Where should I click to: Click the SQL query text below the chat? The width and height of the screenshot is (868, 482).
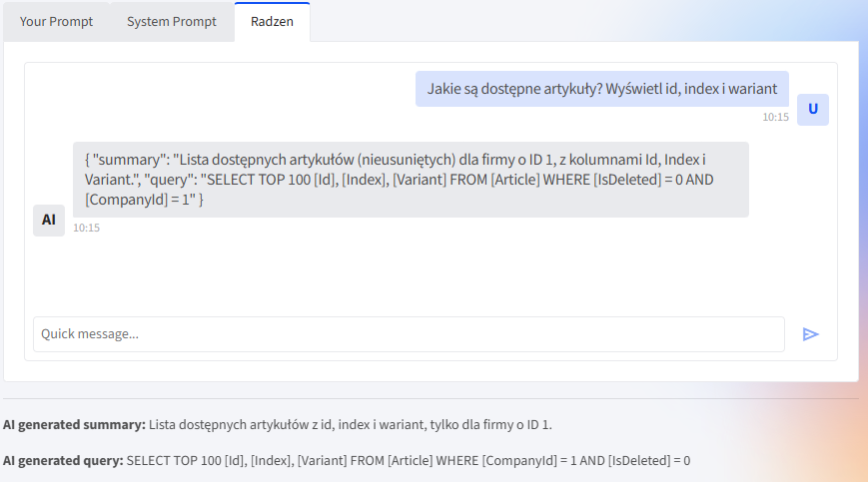pyautogui.click(x=408, y=461)
